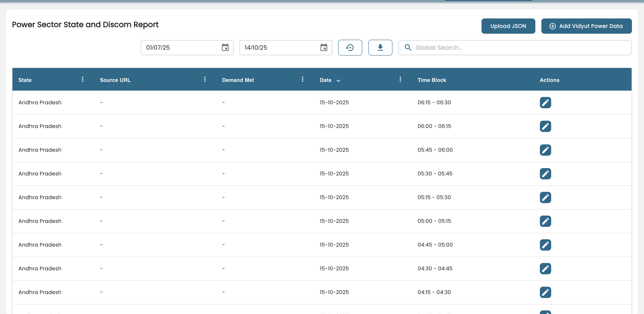
Task: Sort by the Demand Met column header
Action: click(238, 80)
